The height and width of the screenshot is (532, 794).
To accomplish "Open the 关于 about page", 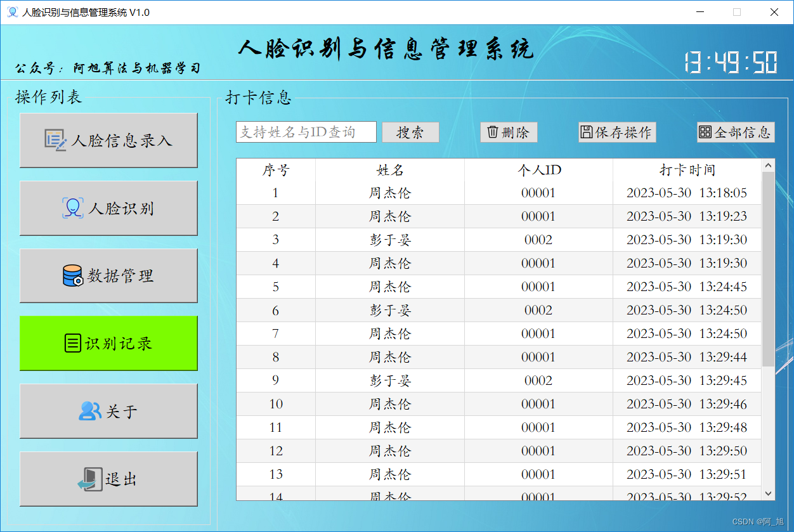I will coord(108,411).
